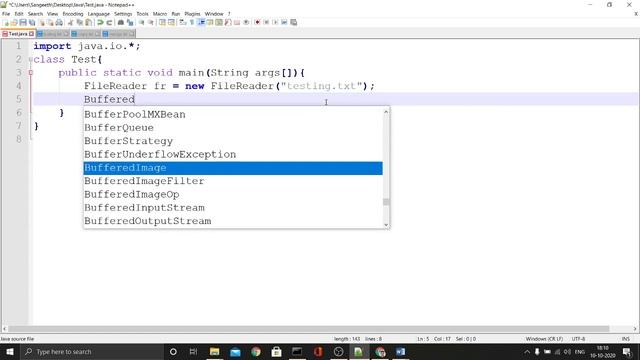The height and width of the screenshot is (360, 640).
Task: Click the Playback macro icon
Action: tap(276, 22)
